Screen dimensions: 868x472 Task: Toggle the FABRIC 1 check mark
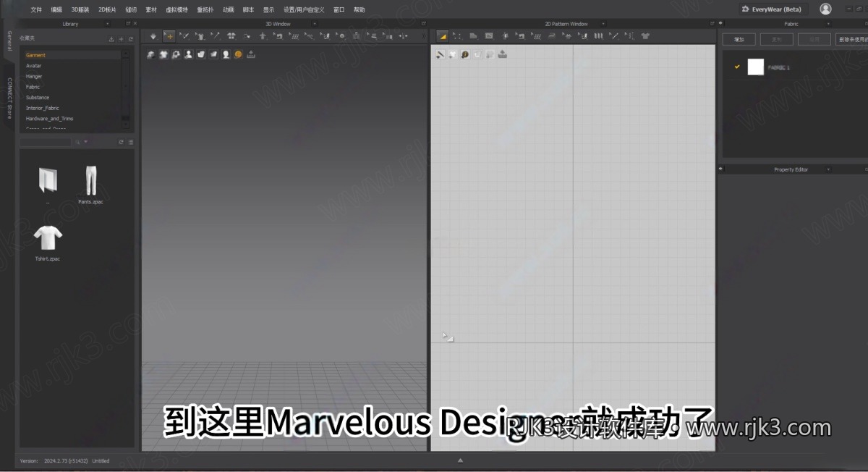(x=737, y=67)
